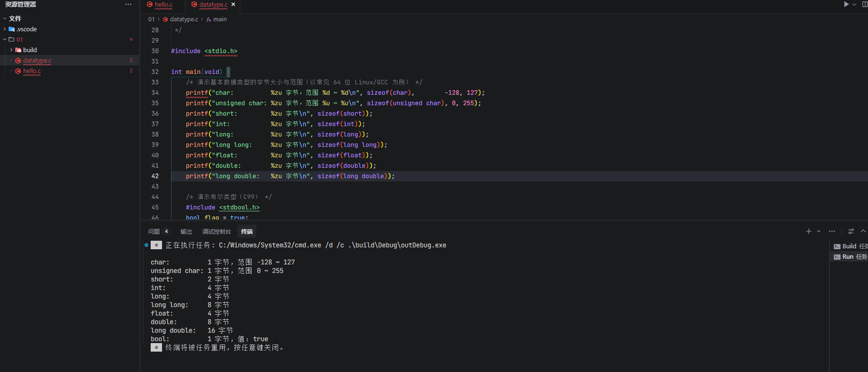
Task: Close the datatype.c editor tab
Action: tap(233, 4)
